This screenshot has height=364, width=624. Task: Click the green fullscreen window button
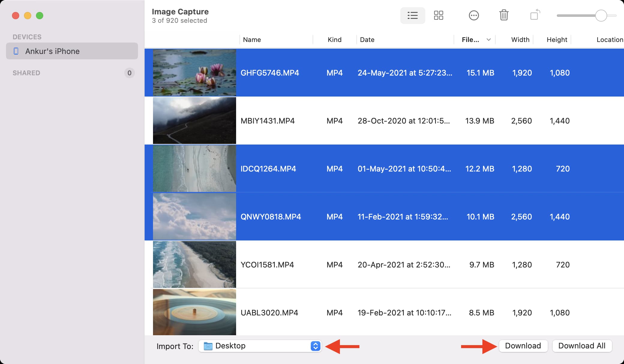click(40, 16)
